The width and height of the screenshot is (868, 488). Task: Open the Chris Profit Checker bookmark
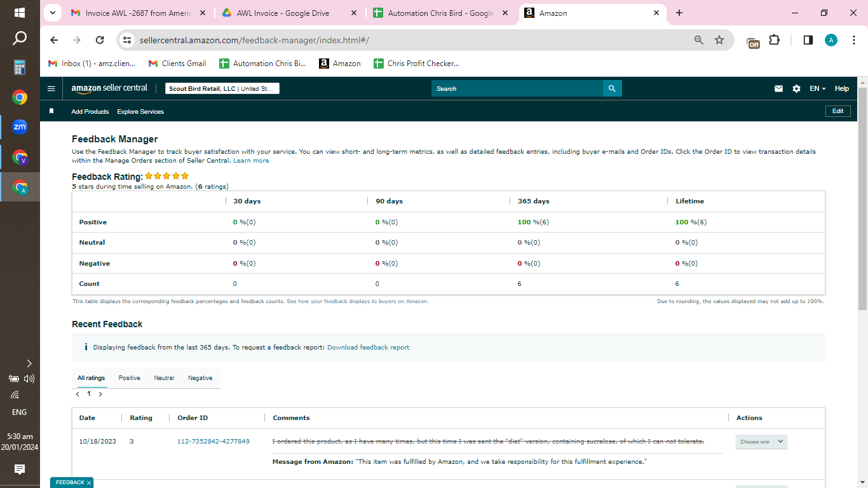click(x=416, y=64)
